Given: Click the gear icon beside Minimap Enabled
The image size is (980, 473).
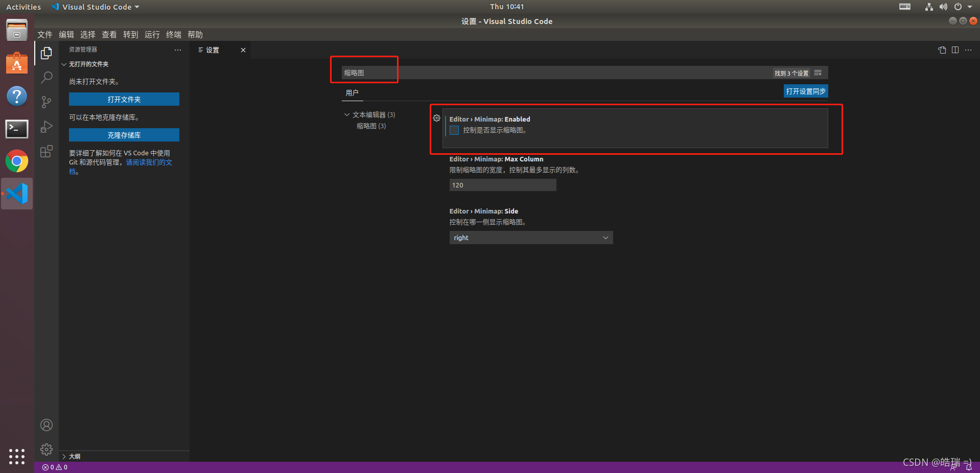Looking at the screenshot, I should tap(436, 118).
